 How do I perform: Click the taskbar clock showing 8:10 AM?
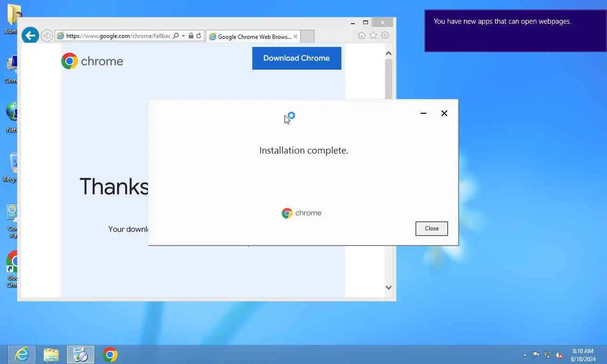click(x=583, y=355)
